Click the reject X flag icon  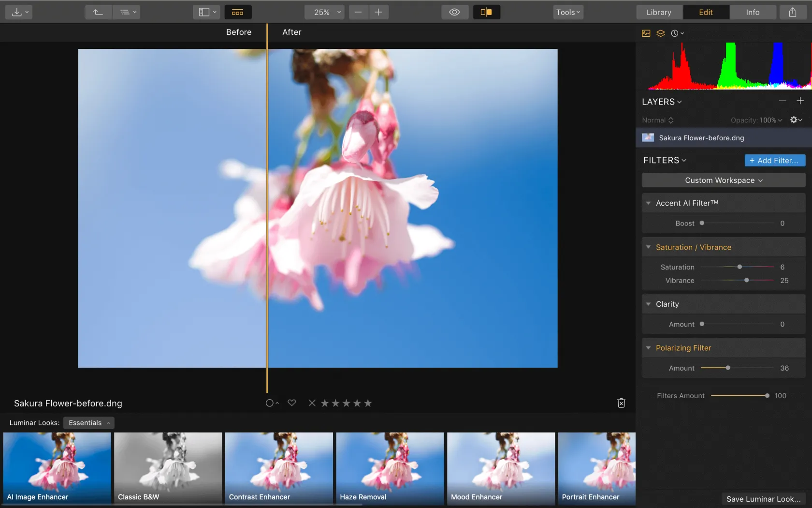pos(312,403)
